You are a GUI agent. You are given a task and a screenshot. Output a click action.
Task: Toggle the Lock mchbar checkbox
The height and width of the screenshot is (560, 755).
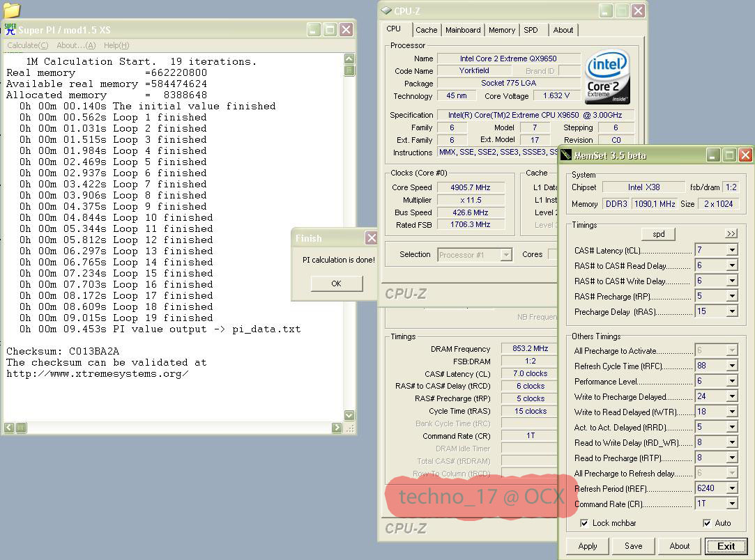(x=584, y=523)
